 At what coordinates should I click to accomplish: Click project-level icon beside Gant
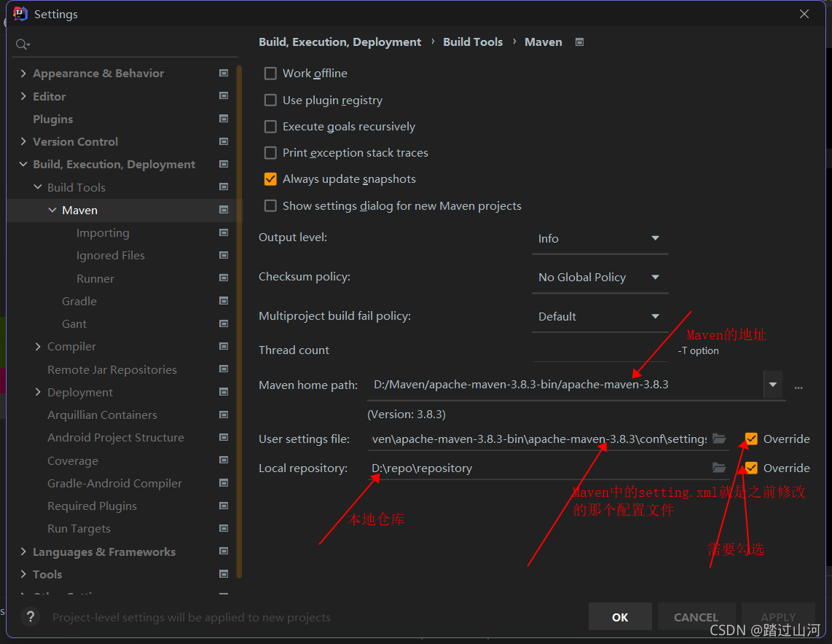coord(224,323)
